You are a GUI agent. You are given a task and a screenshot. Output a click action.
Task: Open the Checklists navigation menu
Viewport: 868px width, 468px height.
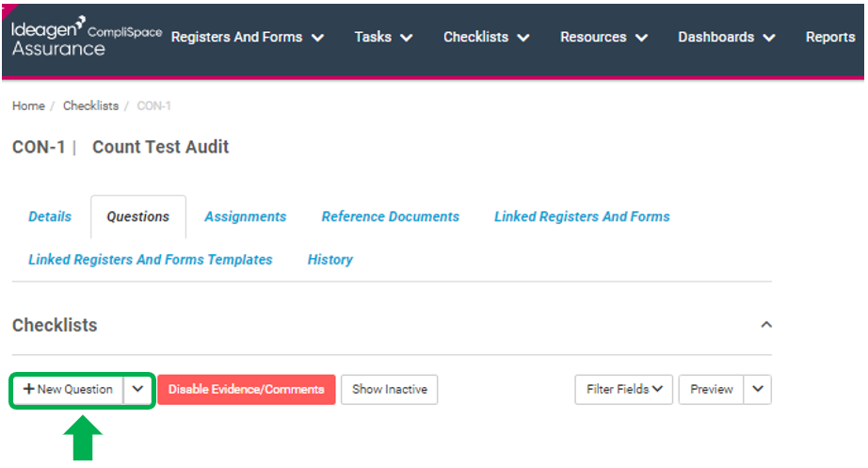point(486,37)
